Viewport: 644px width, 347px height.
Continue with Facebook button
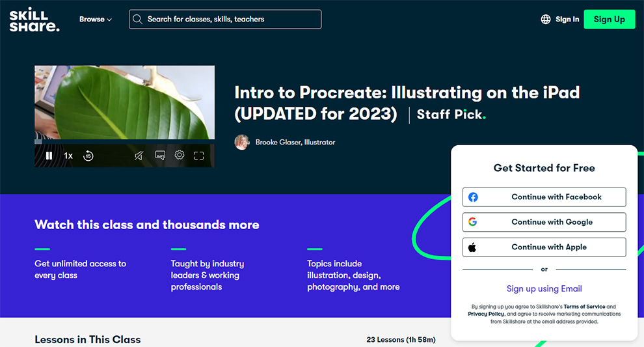coord(544,197)
